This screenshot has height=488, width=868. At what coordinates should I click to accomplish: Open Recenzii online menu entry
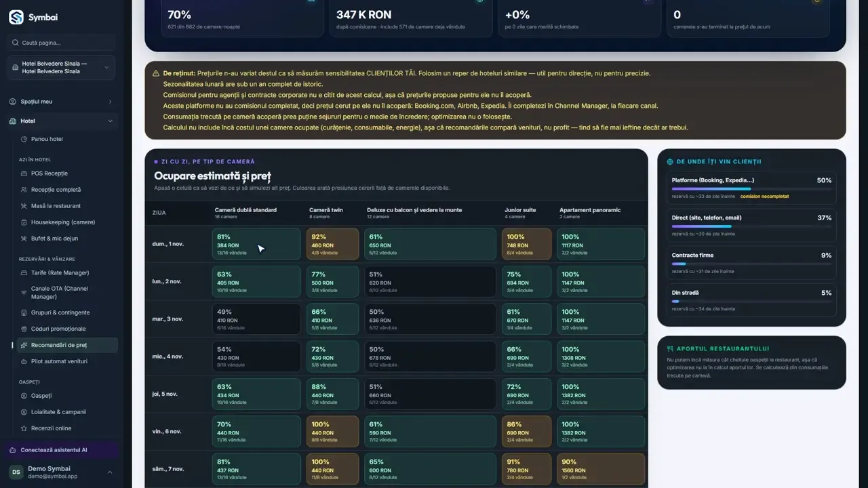coord(67,428)
